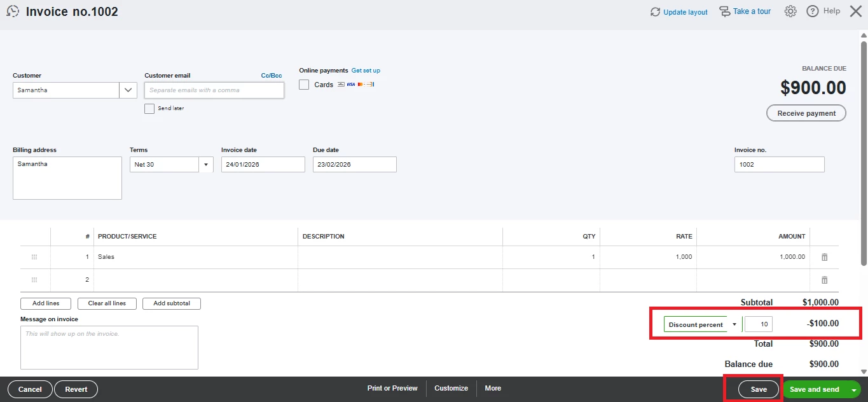Expand the Customer dropdown arrow
Viewport: 868px width, 402px height.
coord(128,90)
